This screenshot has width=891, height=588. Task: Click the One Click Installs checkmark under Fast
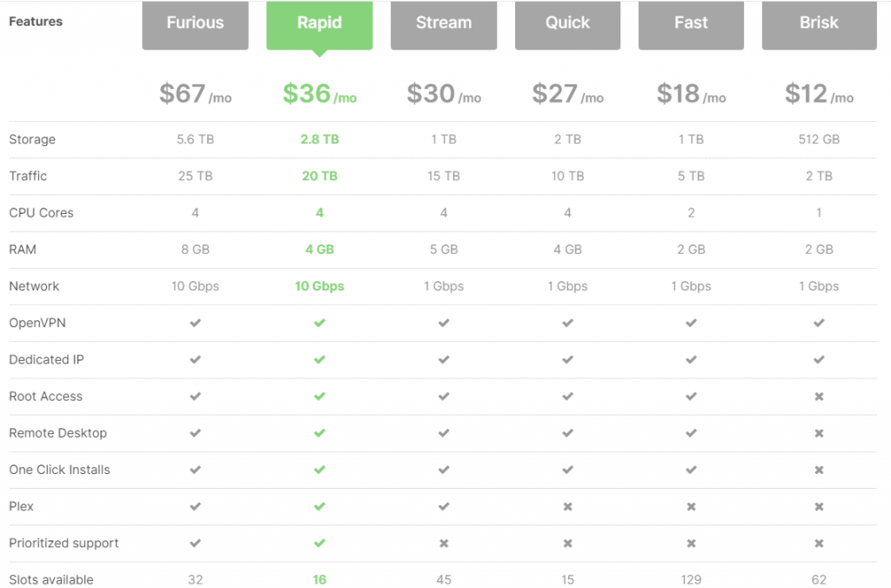click(691, 470)
